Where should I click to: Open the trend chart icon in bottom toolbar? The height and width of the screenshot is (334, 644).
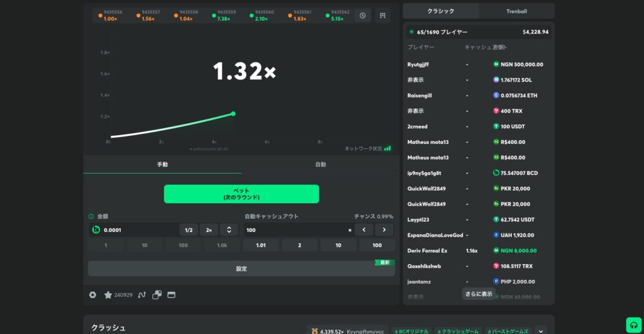click(x=142, y=295)
